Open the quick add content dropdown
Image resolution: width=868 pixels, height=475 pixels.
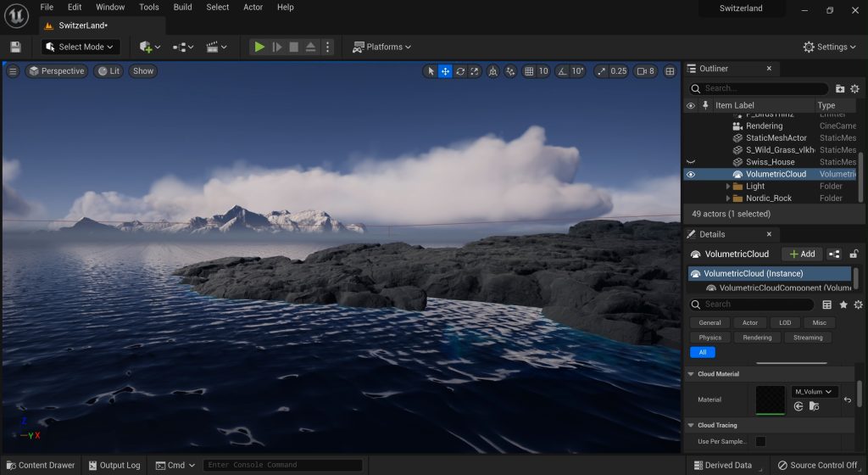(149, 47)
